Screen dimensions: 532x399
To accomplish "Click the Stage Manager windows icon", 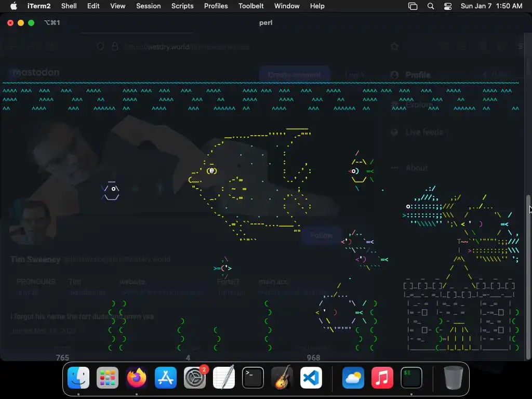I will 413,6.
